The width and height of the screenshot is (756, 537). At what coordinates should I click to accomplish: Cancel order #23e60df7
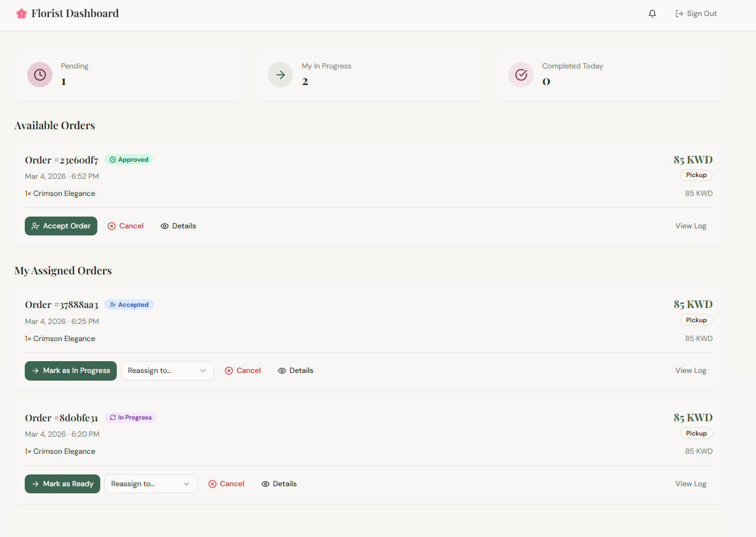point(126,226)
